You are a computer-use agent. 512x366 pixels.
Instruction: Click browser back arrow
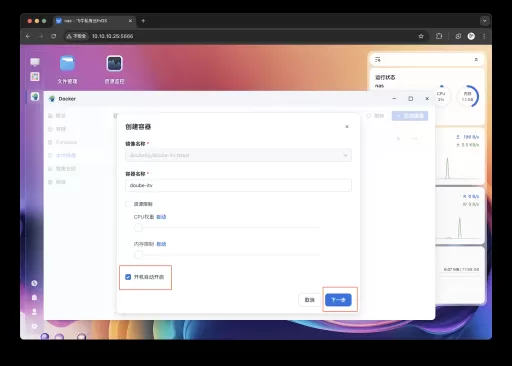[28, 36]
